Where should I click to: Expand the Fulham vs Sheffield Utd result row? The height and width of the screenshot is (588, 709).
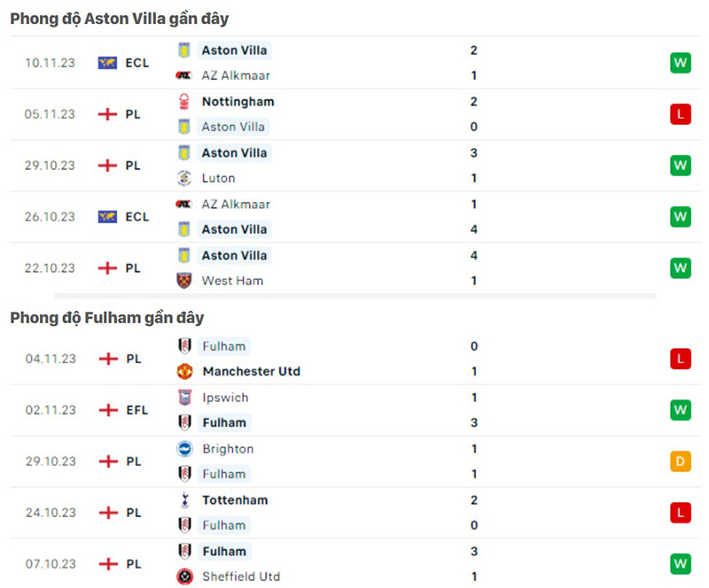pos(354,563)
